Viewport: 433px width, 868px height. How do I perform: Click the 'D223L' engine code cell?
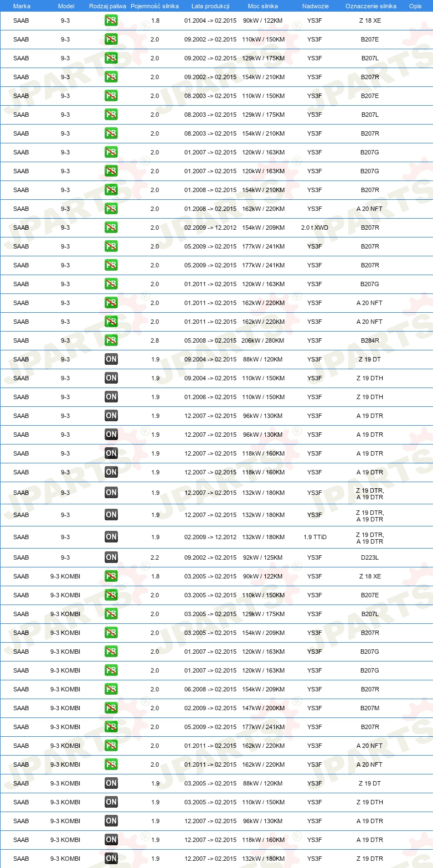pyautogui.click(x=370, y=557)
